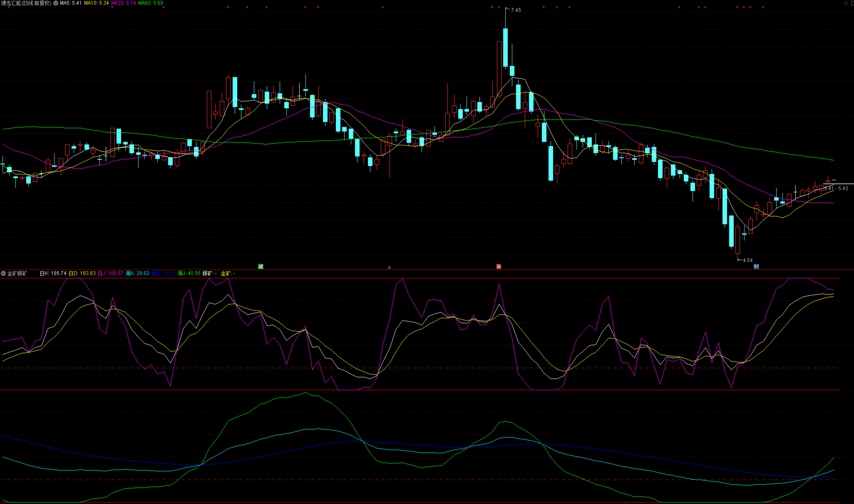The height and width of the screenshot is (504, 854).
Task: Select the 日D: 183.83 value
Action: pyautogui.click(x=82, y=273)
